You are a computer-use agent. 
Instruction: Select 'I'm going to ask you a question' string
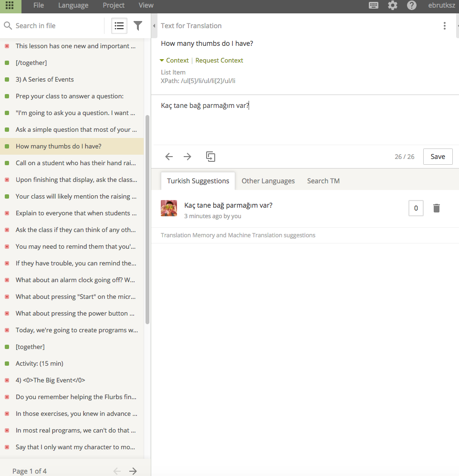point(72,113)
